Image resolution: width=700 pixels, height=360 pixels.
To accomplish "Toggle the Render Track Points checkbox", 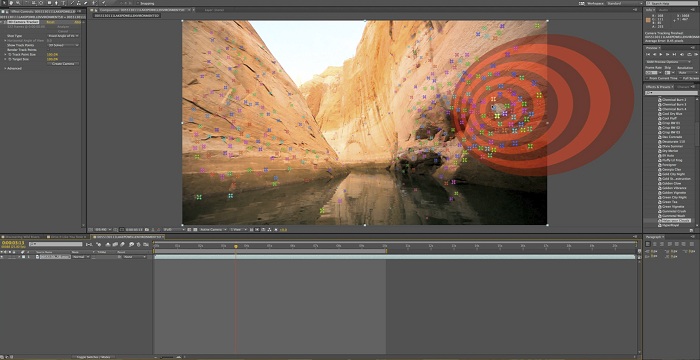I will [x=48, y=50].
